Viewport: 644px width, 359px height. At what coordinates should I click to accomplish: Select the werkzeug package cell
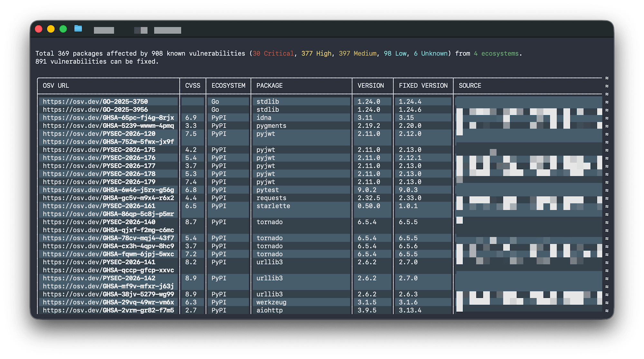pyautogui.click(x=271, y=303)
